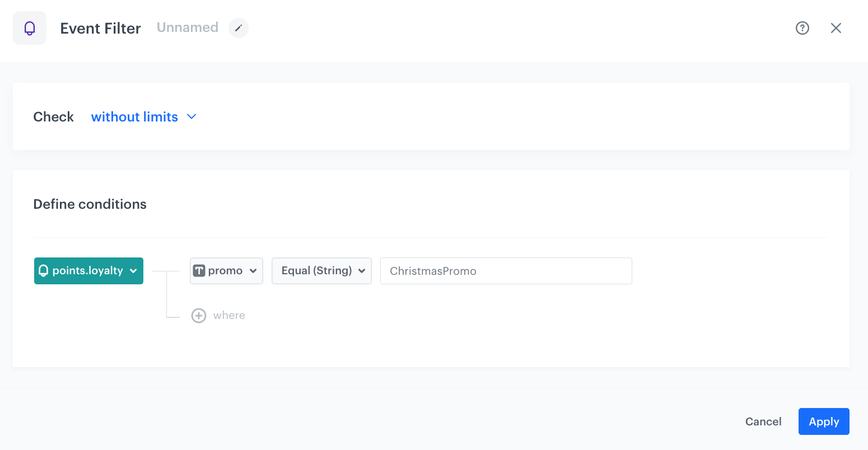Click the chevron on the points.loyalty selector
Screen dimensions: 868x450
tap(134, 271)
